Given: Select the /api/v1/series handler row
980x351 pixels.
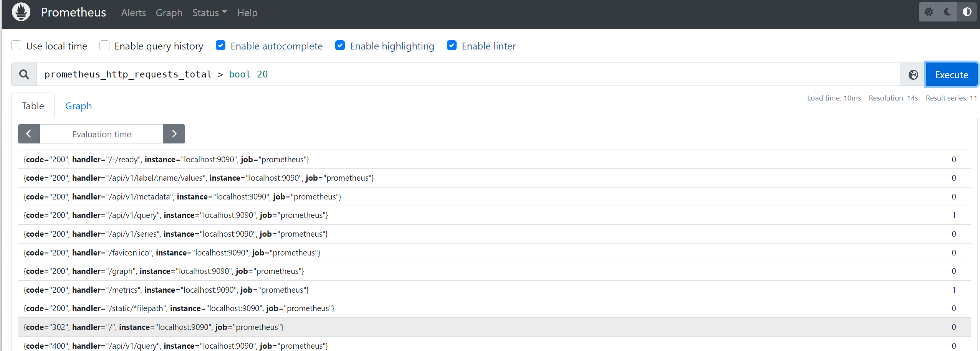Looking at the screenshot, I should click(494, 234).
